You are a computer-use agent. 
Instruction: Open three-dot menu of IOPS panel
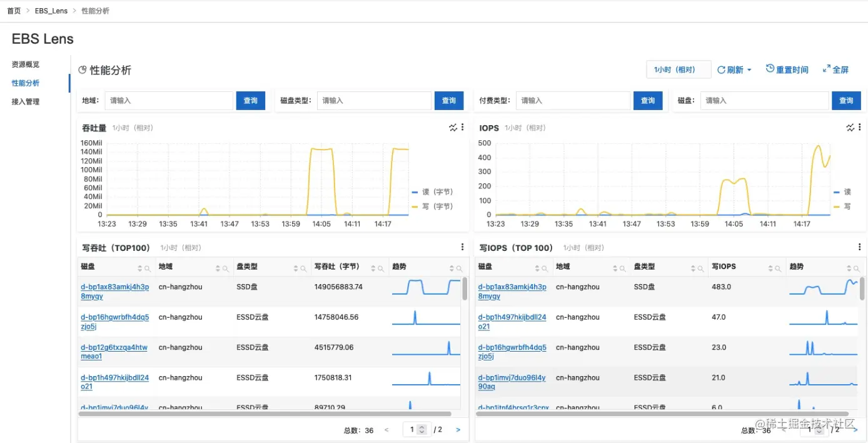click(x=860, y=128)
